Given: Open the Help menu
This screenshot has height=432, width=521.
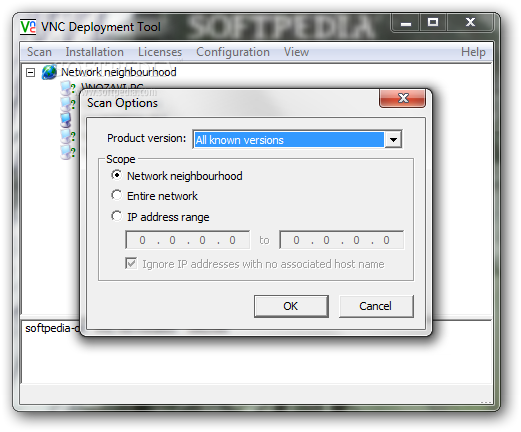Looking at the screenshot, I should point(473,52).
